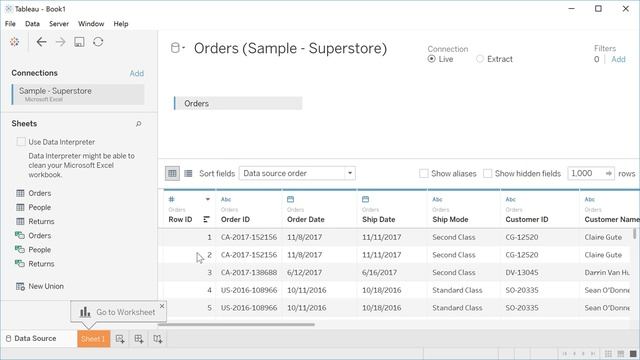Toggle Show hidden fields checkbox
640x360 pixels.
click(x=487, y=173)
